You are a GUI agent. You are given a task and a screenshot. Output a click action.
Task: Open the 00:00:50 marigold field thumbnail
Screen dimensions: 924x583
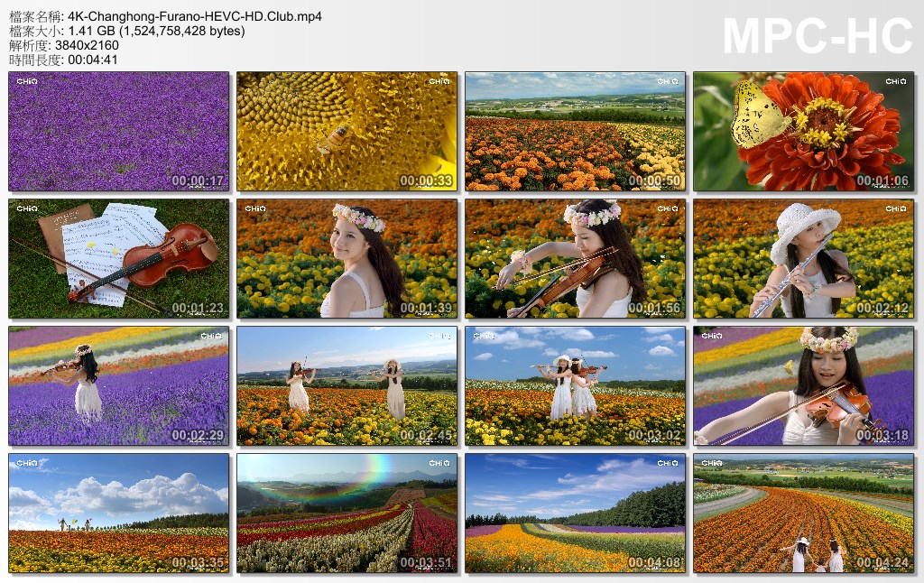click(x=576, y=132)
